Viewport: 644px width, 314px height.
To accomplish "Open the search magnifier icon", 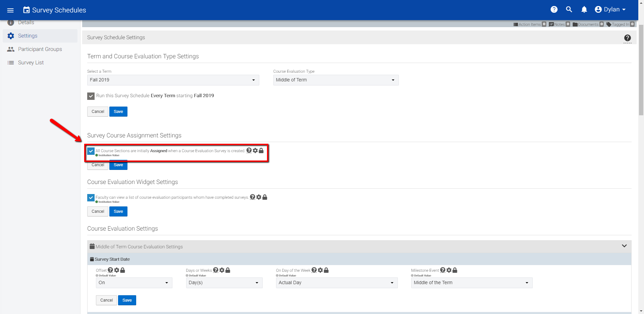I will [569, 9].
